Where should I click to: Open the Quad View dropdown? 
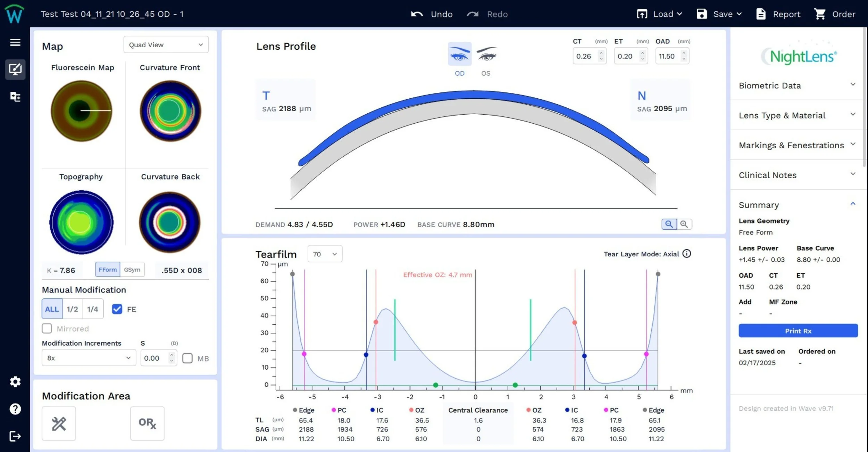(x=166, y=45)
